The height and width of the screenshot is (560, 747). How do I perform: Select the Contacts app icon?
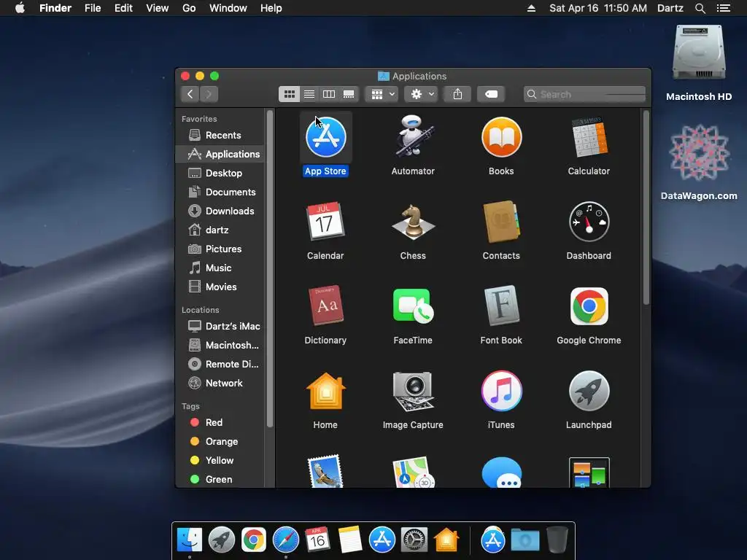pyautogui.click(x=501, y=222)
